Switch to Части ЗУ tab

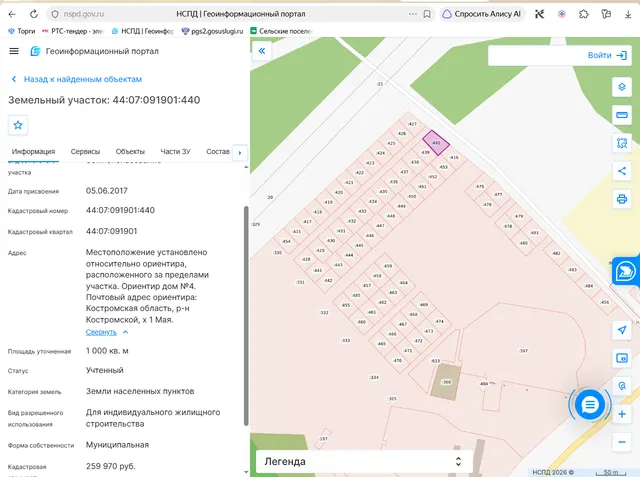176,151
